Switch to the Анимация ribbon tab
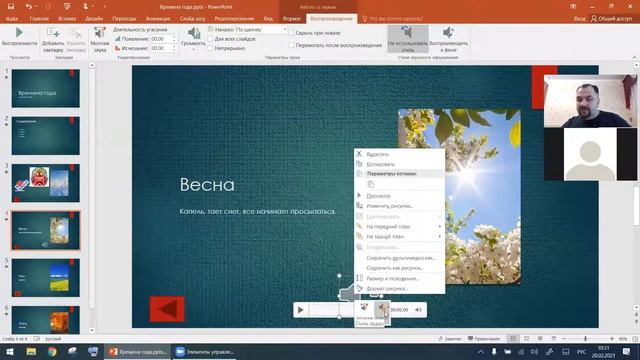The width and height of the screenshot is (640, 360). tap(158, 19)
